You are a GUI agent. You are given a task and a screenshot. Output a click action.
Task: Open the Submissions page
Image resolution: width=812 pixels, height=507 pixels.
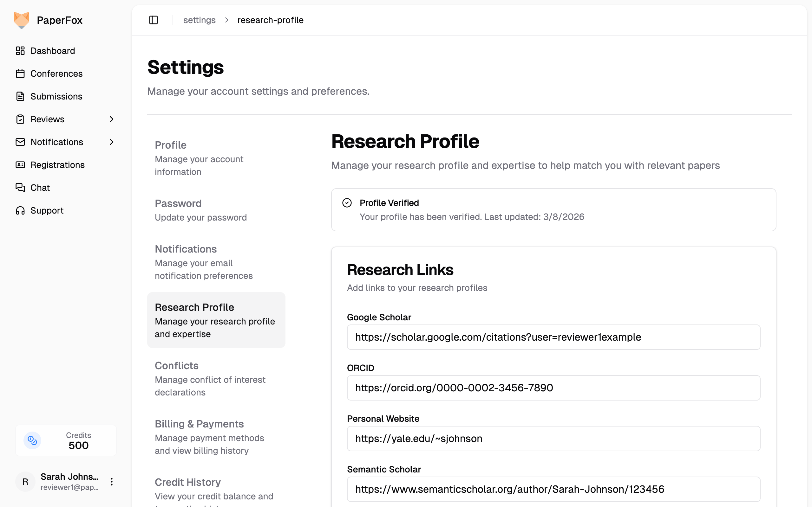point(56,96)
